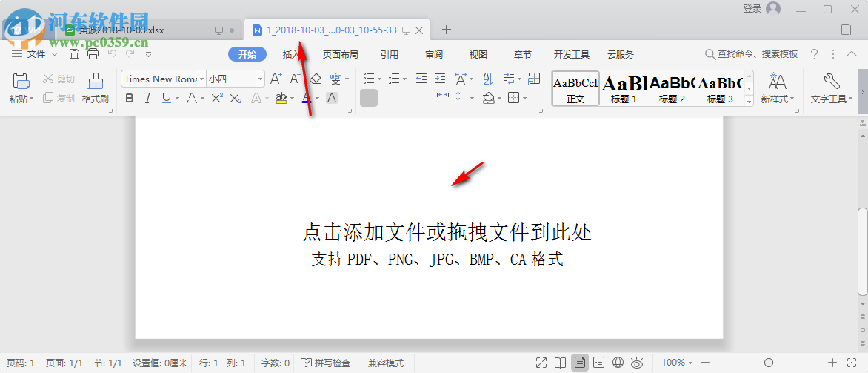Apply subscript formatting
Screen dimensions: 868x373
[x=236, y=98]
